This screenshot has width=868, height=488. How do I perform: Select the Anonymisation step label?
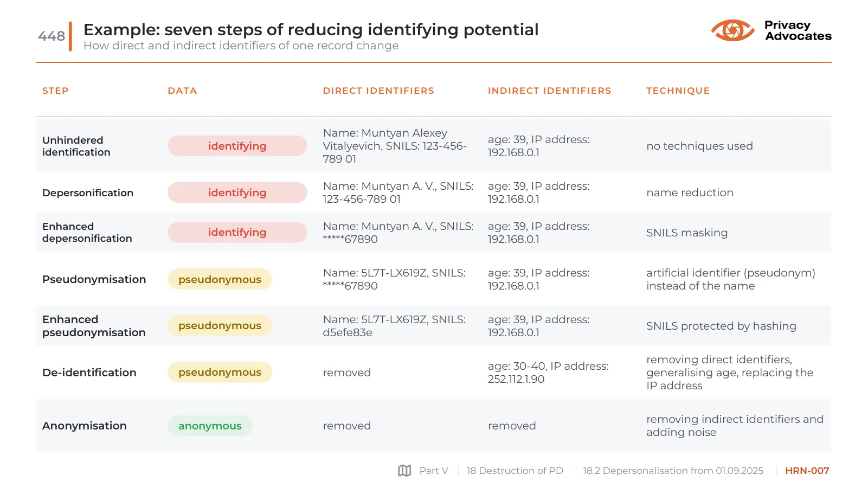[85, 426]
